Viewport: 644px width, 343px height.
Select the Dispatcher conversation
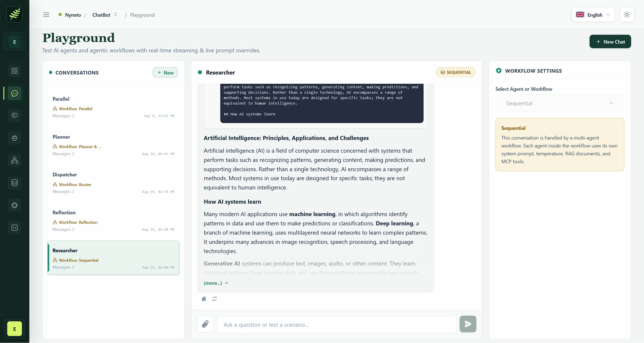(x=113, y=183)
